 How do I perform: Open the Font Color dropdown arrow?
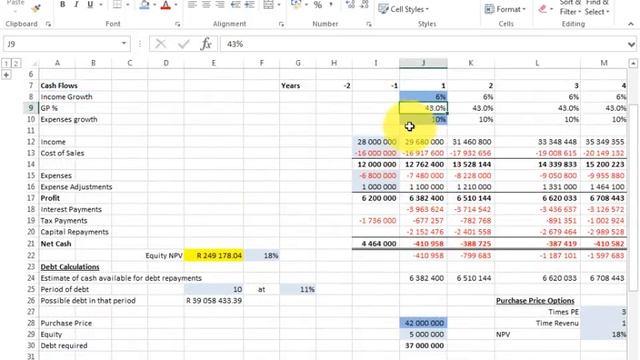click(x=176, y=5)
